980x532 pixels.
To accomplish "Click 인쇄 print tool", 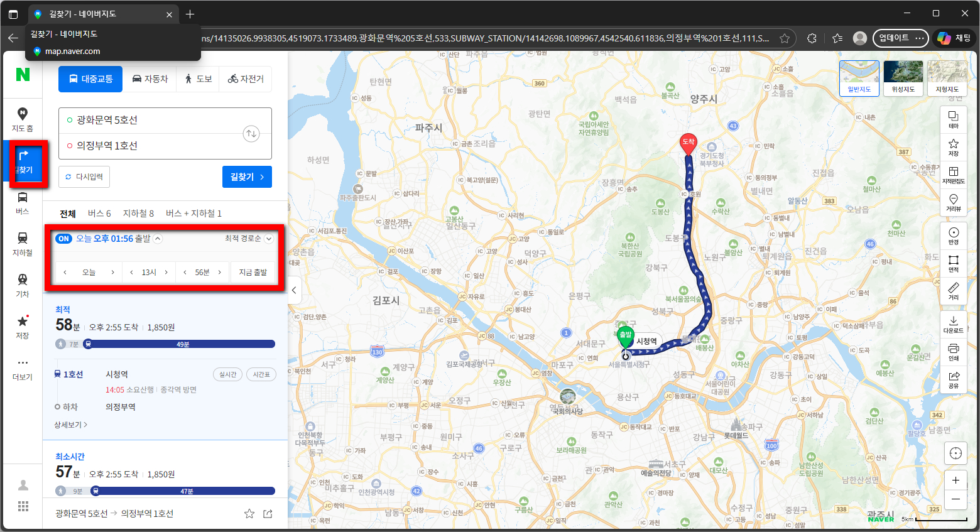I will (954, 352).
